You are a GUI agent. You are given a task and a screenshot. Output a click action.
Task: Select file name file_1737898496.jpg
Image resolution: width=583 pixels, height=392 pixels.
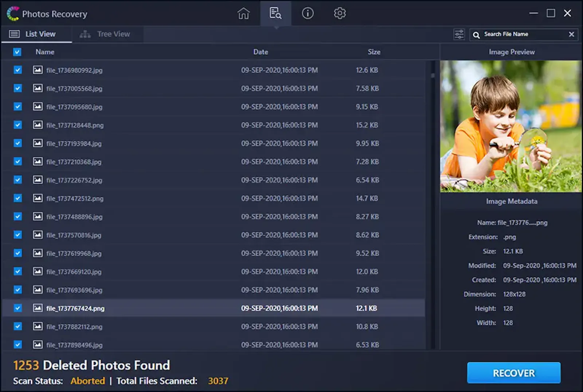point(74,345)
